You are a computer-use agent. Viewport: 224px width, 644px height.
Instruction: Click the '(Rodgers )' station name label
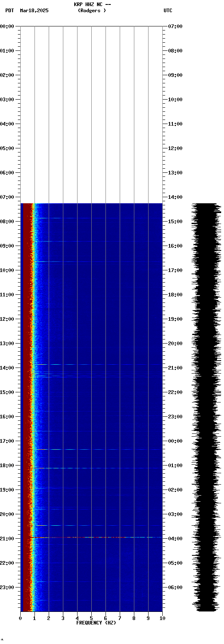point(92,11)
